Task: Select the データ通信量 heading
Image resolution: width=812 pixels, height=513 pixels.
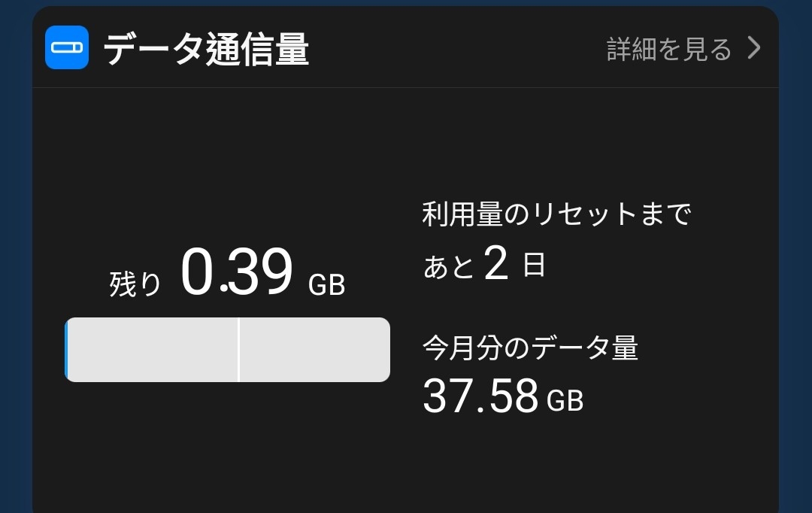Action: click(x=206, y=49)
